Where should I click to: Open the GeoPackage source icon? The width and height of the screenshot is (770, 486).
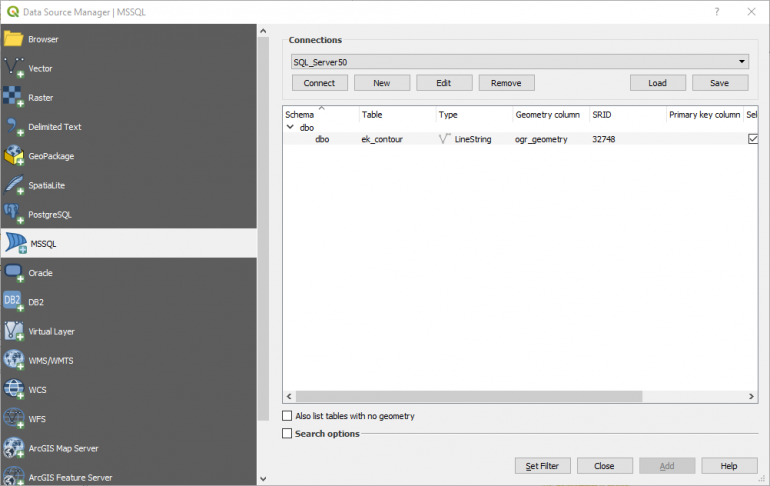13,156
